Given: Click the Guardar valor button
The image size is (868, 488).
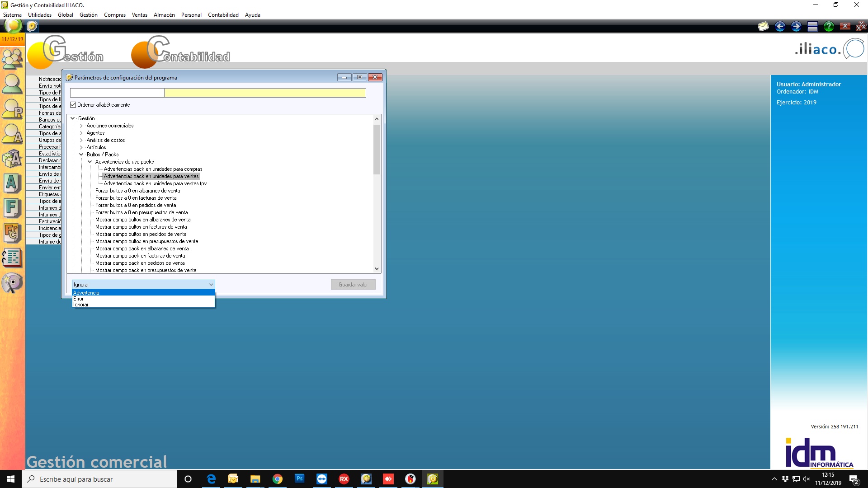Looking at the screenshot, I should pos(353,285).
